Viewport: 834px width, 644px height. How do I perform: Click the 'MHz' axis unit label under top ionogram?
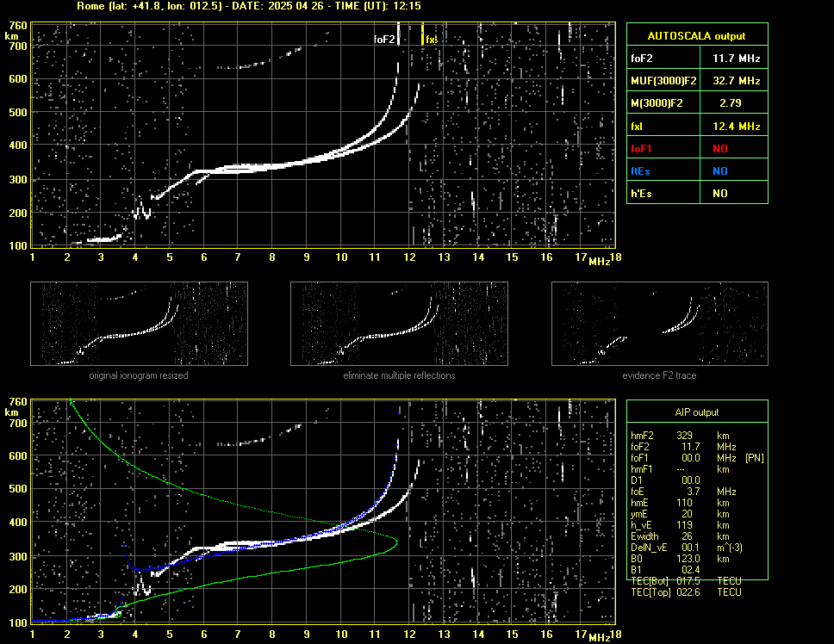pos(599,262)
